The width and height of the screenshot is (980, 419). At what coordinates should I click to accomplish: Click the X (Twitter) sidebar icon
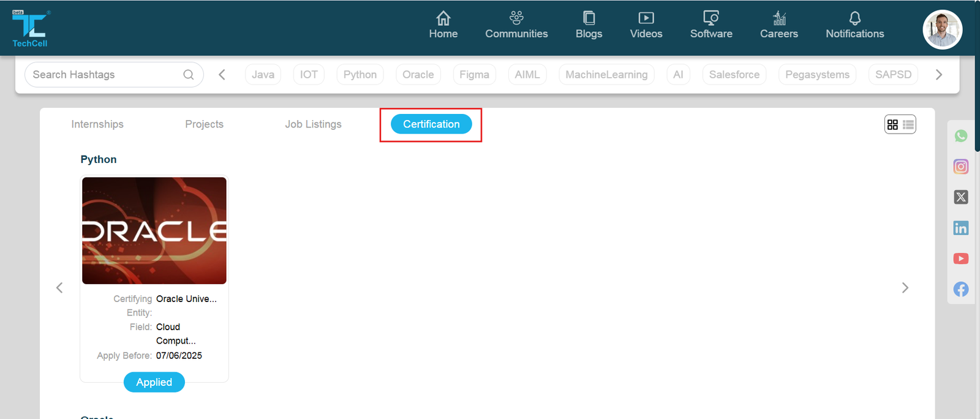pos(960,197)
